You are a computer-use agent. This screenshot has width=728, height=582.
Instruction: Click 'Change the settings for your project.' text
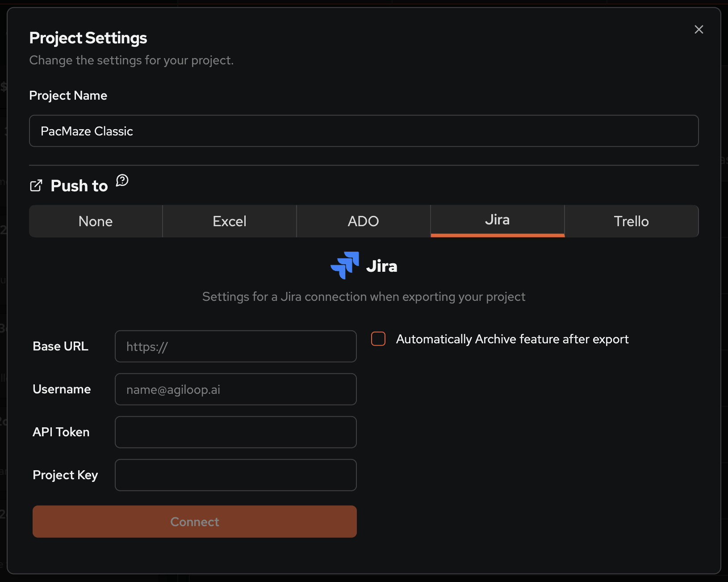pyautogui.click(x=131, y=60)
